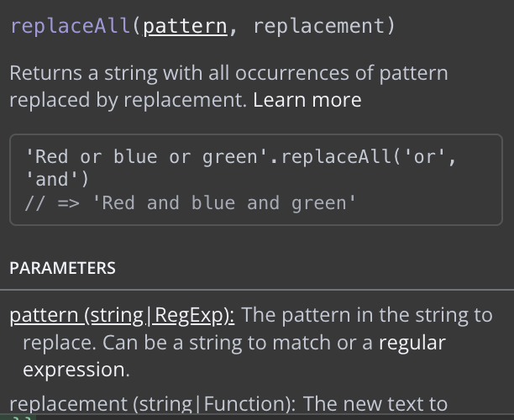The width and height of the screenshot is (514, 420).
Task: Follow the 'regular' hyperlink text
Action: [412, 343]
